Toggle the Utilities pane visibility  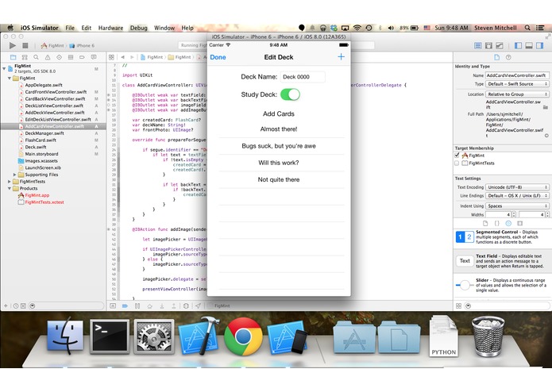coord(539,45)
